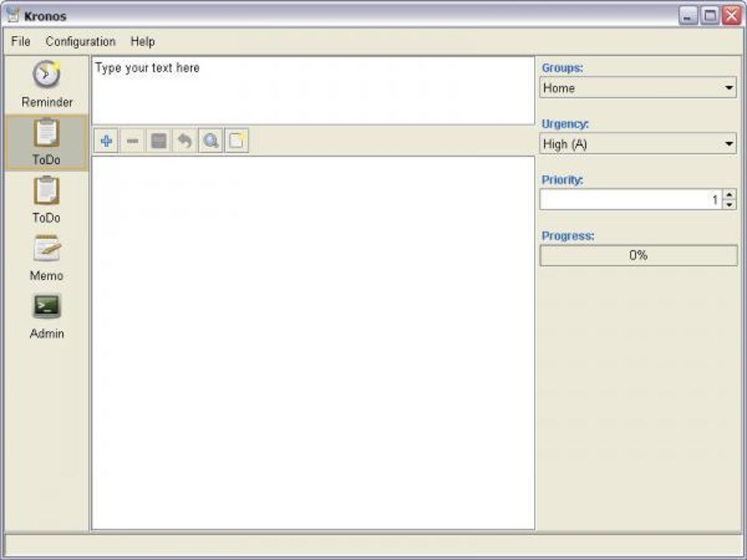This screenshot has height=560, width=747.
Task: Click the undo arrow toolbar icon
Action: click(x=185, y=141)
